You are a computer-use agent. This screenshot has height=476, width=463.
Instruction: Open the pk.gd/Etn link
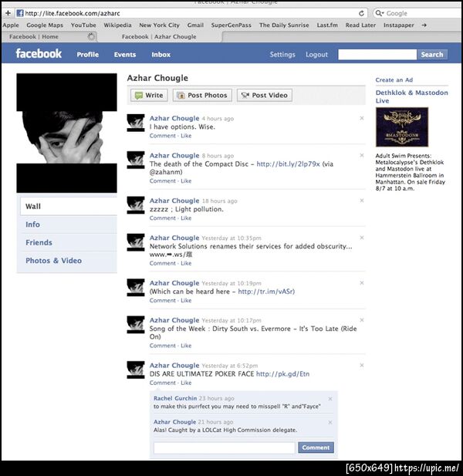[x=282, y=373]
